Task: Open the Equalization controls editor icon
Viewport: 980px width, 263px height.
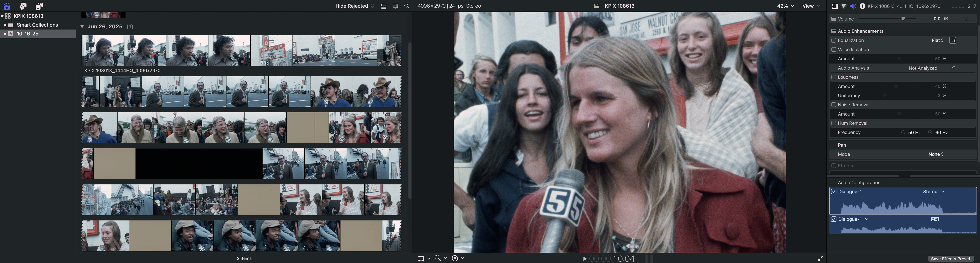Action: tap(953, 40)
